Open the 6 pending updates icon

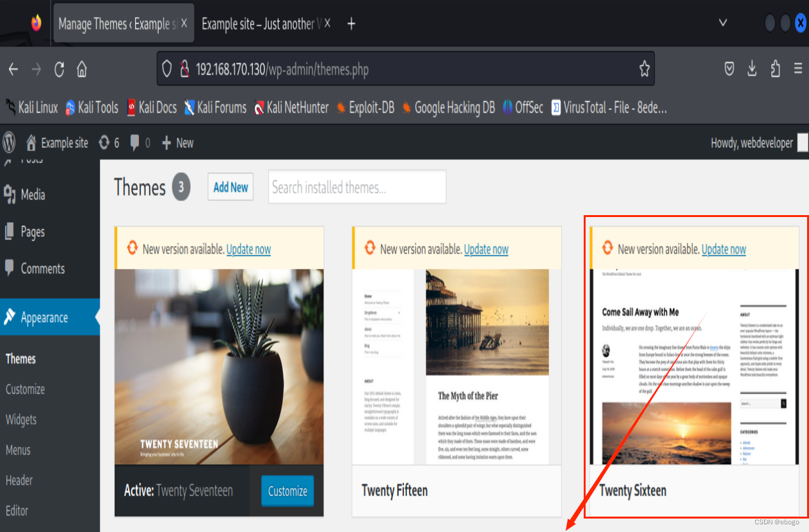pos(109,142)
